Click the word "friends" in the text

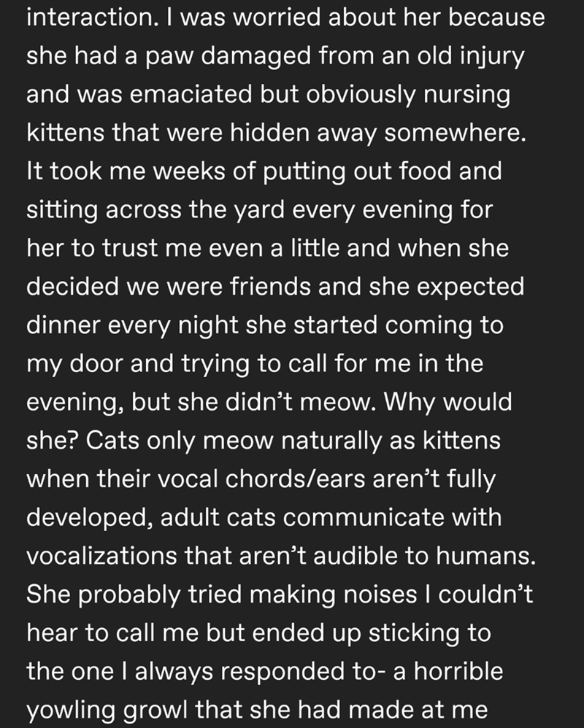(x=270, y=287)
